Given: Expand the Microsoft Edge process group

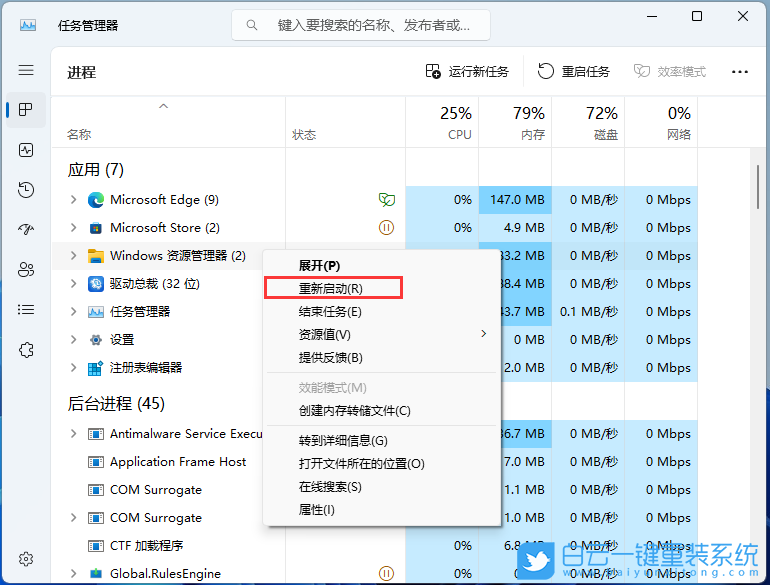Looking at the screenshot, I should tap(73, 200).
